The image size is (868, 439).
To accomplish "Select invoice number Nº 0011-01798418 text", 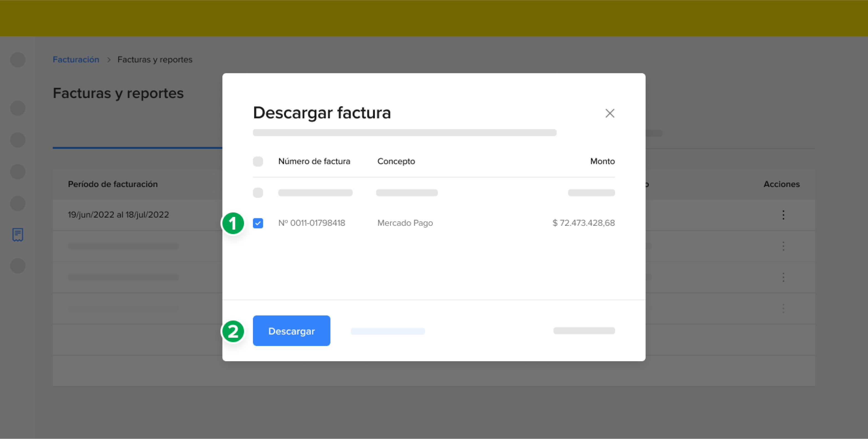I will [311, 223].
